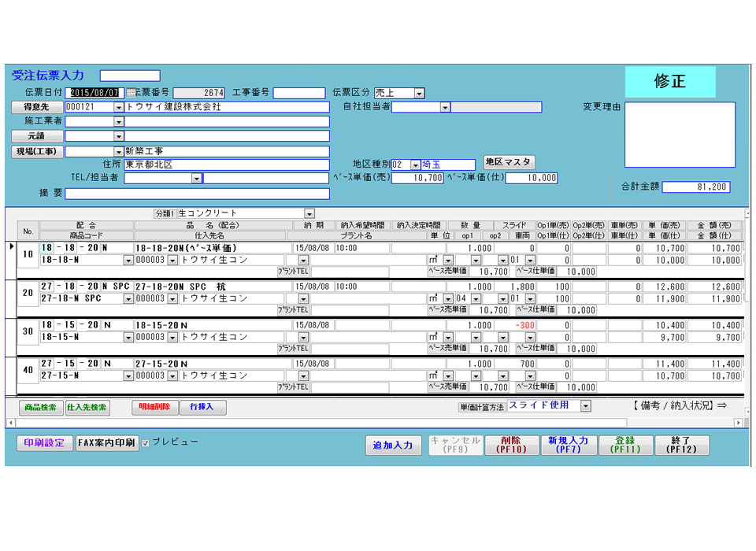Expand the 伝票区分 売上 dropdown

(x=419, y=93)
